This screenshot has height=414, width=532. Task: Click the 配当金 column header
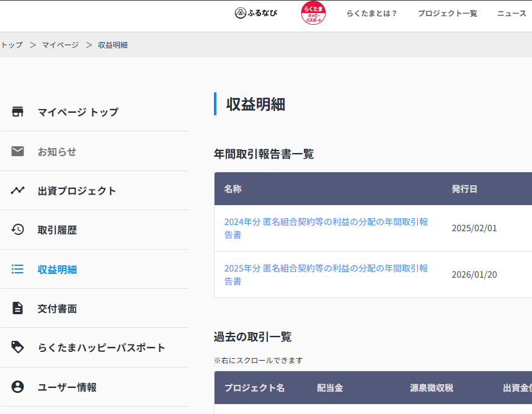click(330, 388)
